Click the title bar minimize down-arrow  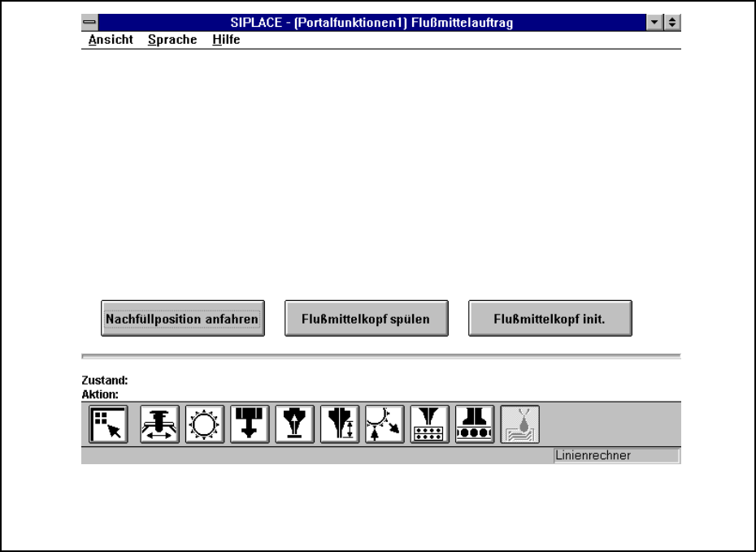658,24
